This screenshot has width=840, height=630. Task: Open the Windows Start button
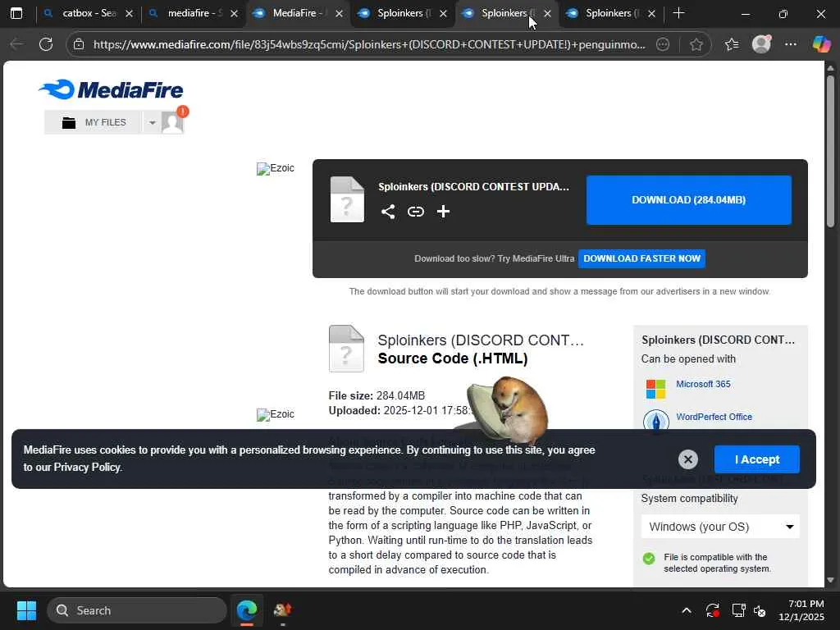point(26,610)
